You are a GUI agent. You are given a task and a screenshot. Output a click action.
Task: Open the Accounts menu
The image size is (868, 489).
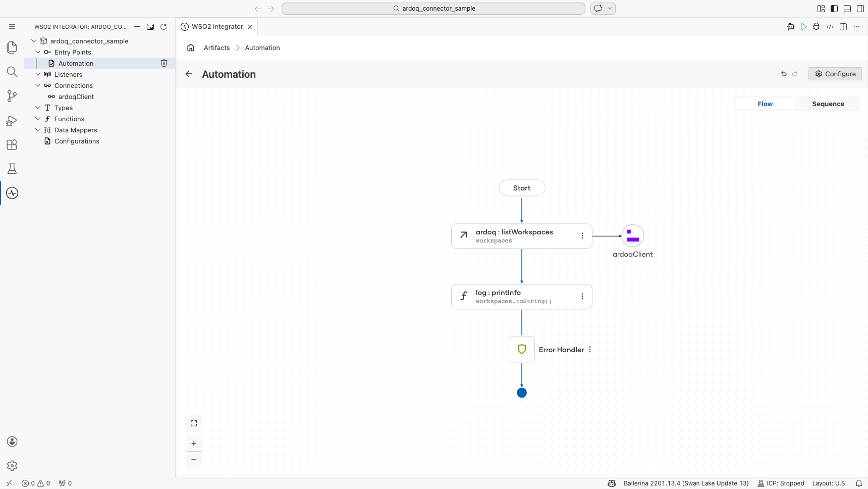coord(12,442)
